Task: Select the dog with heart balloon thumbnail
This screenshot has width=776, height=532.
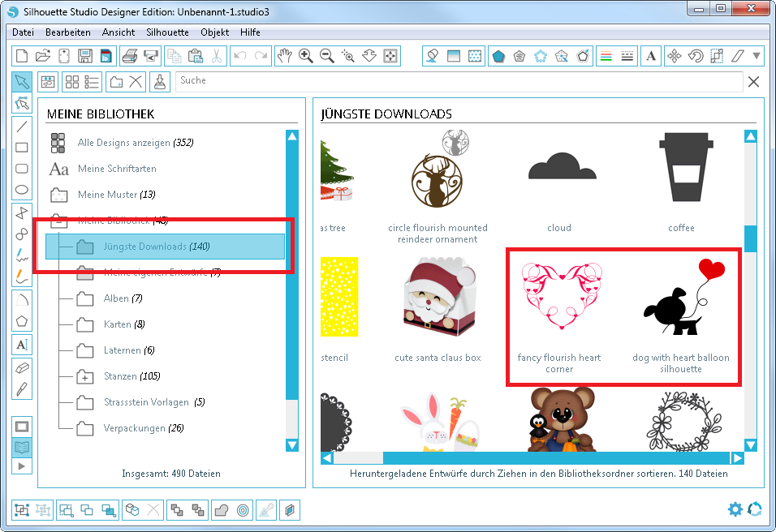Action: point(680,316)
